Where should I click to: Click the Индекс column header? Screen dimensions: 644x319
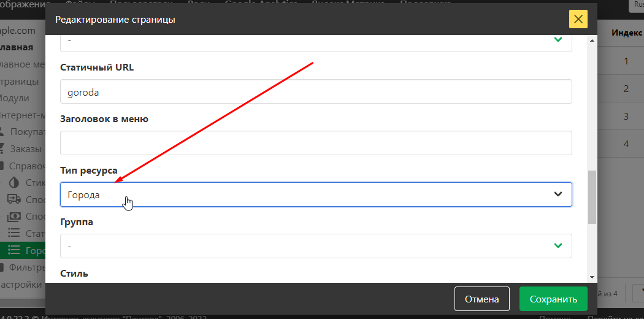627,33
